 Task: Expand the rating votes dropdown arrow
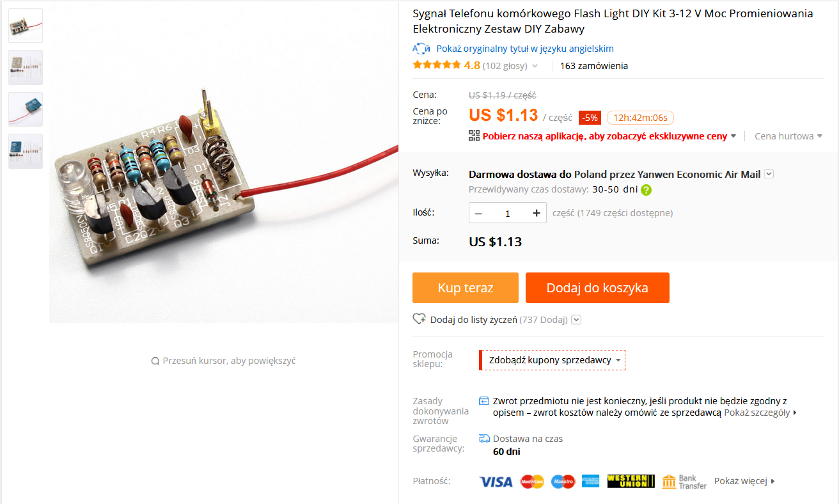[535, 66]
